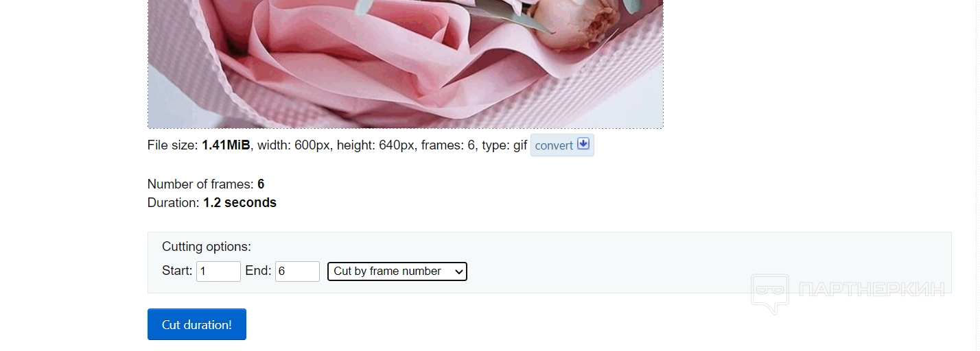Click the download arrow icon beside convert

tap(583, 144)
